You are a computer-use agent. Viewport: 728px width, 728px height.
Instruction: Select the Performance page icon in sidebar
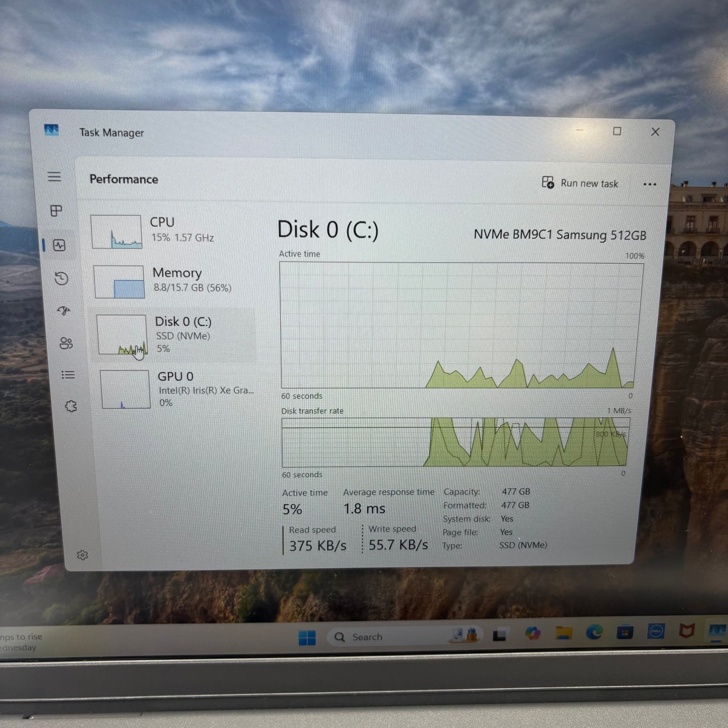59,245
